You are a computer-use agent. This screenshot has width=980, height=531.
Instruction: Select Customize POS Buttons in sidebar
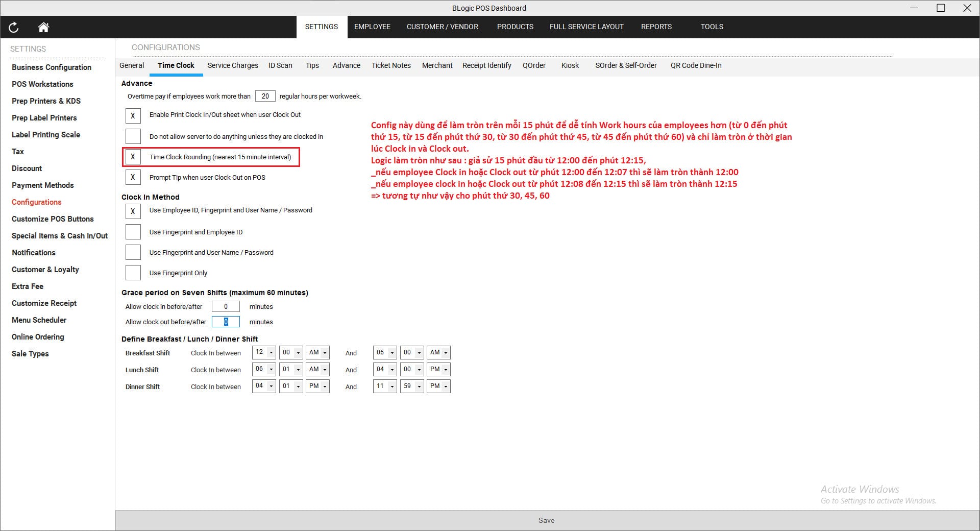tap(53, 219)
